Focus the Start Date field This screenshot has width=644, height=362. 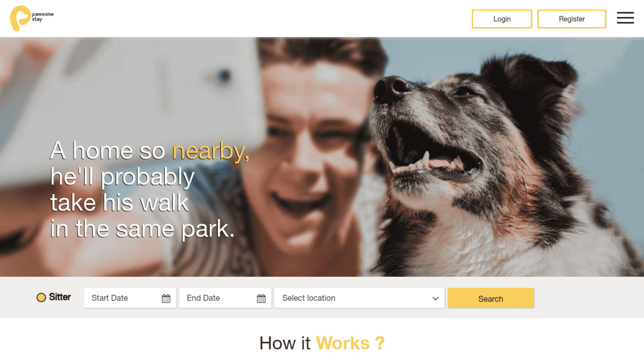pos(130,298)
